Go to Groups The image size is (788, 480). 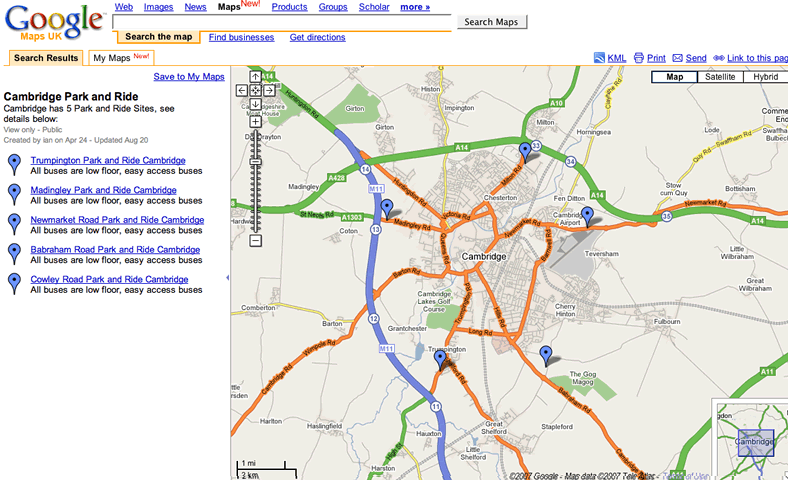click(333, 7)
